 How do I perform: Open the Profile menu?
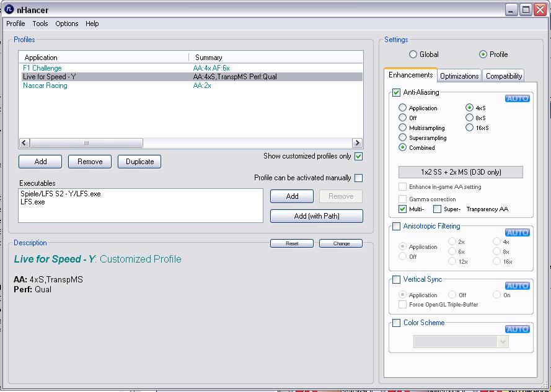tap(15, 24)
